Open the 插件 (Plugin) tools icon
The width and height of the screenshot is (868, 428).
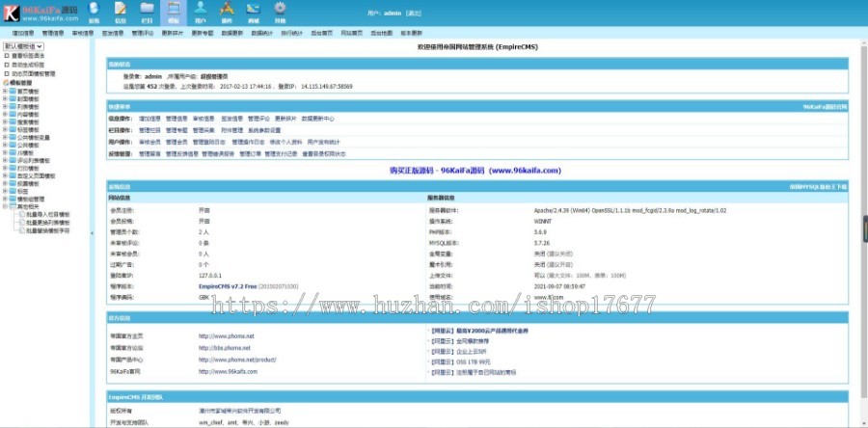click(x=227, y=9)
